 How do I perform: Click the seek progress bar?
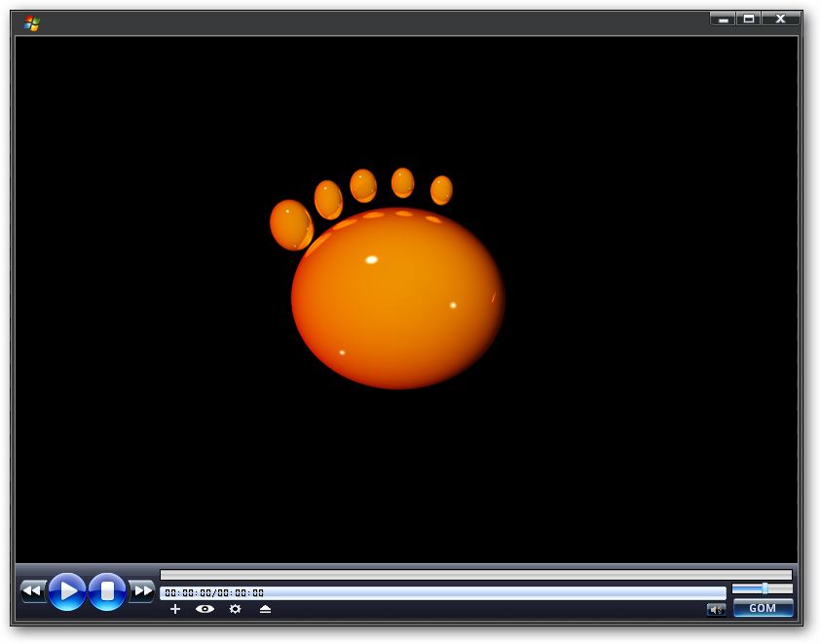(475, 574)
